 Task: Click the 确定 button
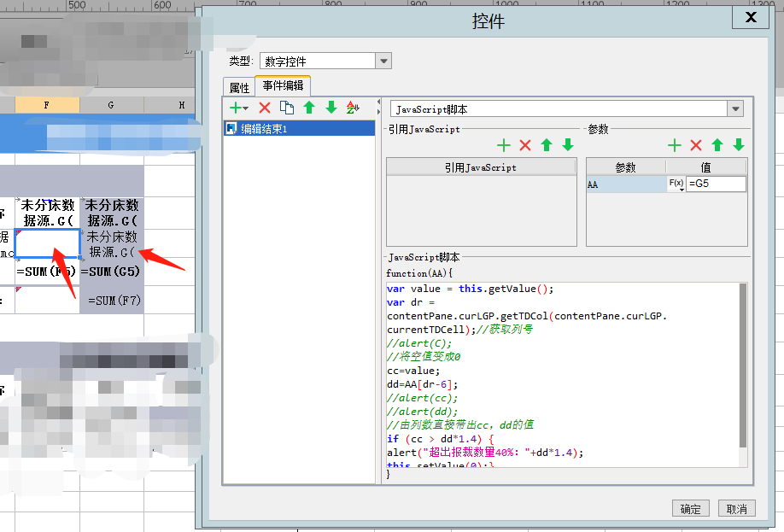coord(690,509)
